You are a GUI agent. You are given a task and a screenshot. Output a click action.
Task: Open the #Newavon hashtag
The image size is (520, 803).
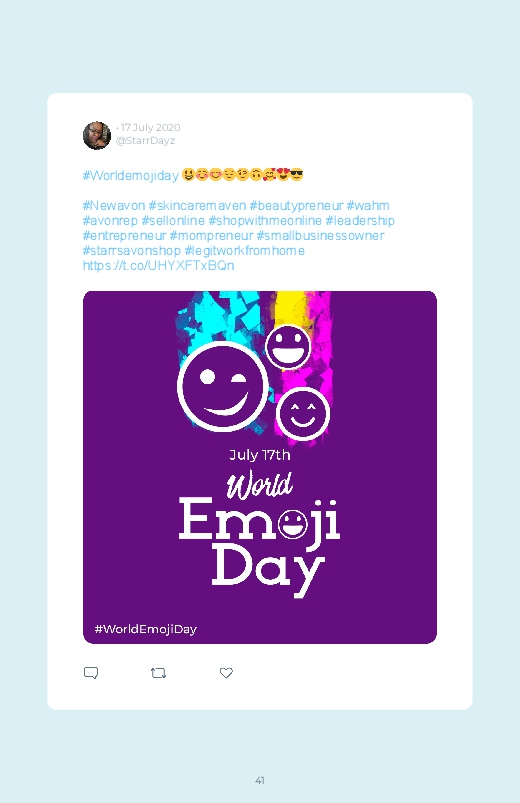click(114, 206)
